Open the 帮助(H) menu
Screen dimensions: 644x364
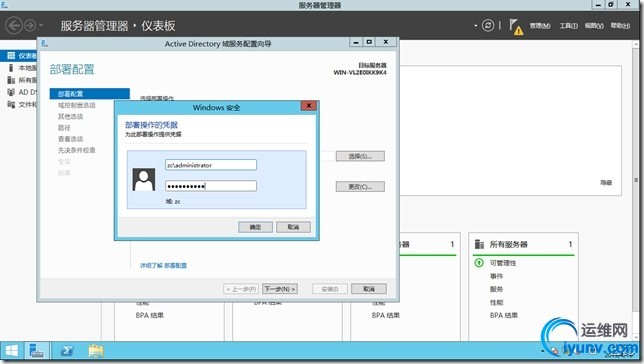(x=620, y=26)
